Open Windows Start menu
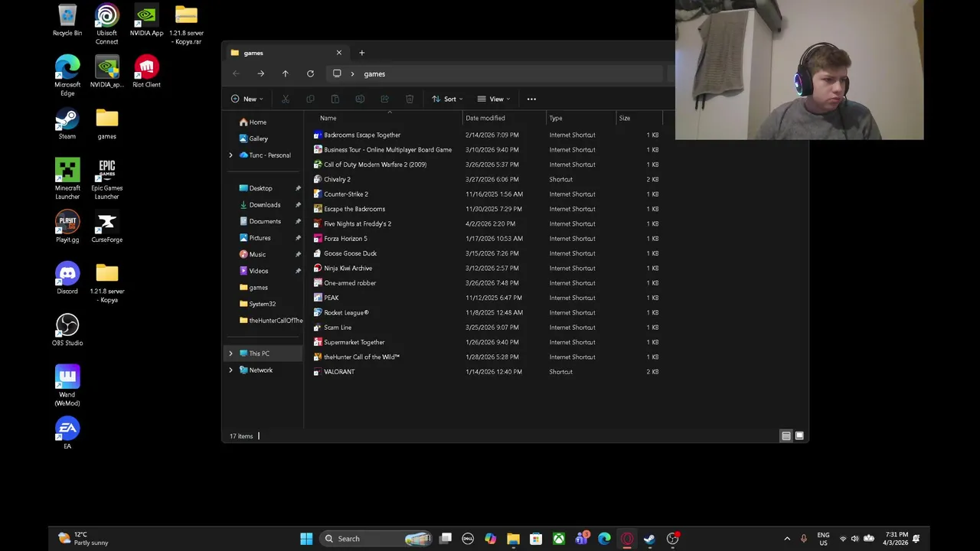 tap(306, 539)
